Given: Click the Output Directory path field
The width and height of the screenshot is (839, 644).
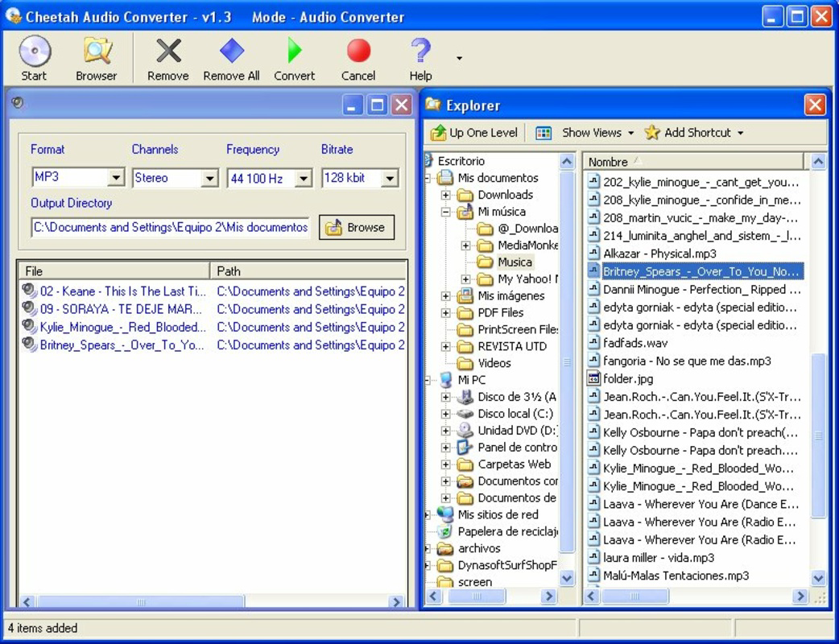Looking at the screenshot, I should point(170,227).
